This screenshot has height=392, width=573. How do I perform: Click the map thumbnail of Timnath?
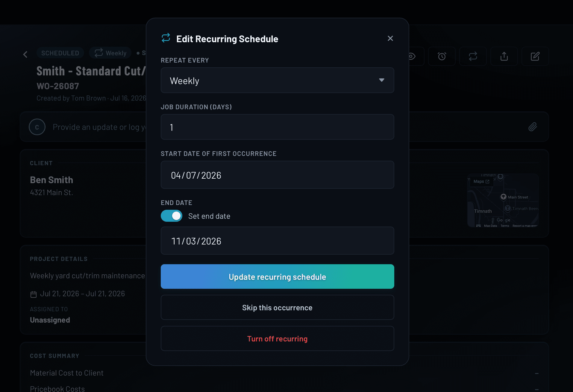(x=503, y=200)
